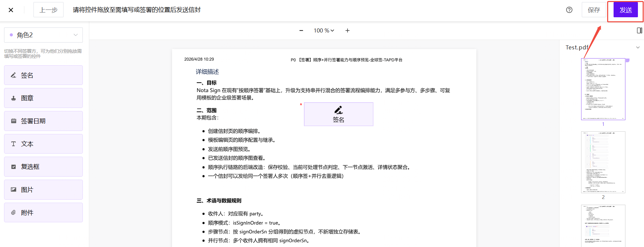Open the 100 % zoom level dropdown
Screen dimensions: 644x247
click(x=324, y=30)
